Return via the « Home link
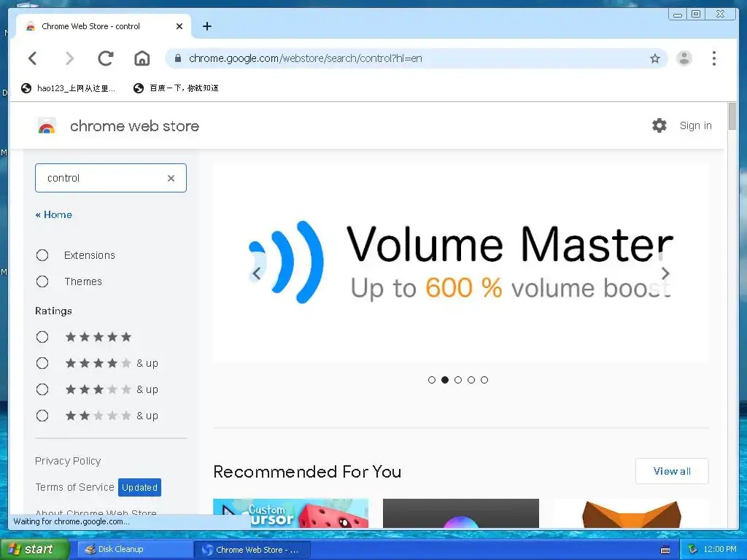Viewport: 747px width, 560px height. [x=54, y=215]
